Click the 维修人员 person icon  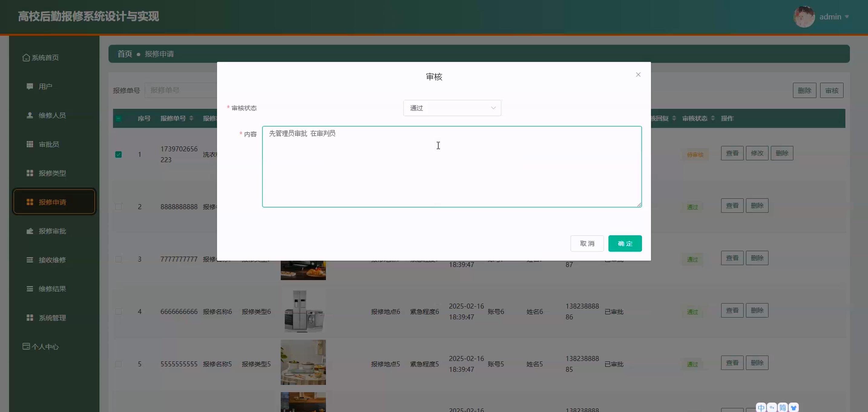tap(30, 115)
